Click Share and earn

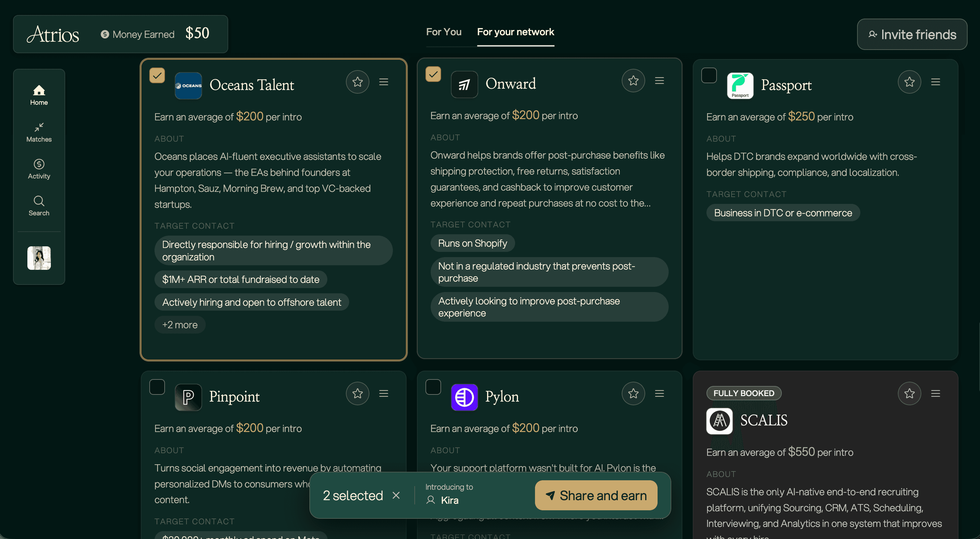pos(596,495)
